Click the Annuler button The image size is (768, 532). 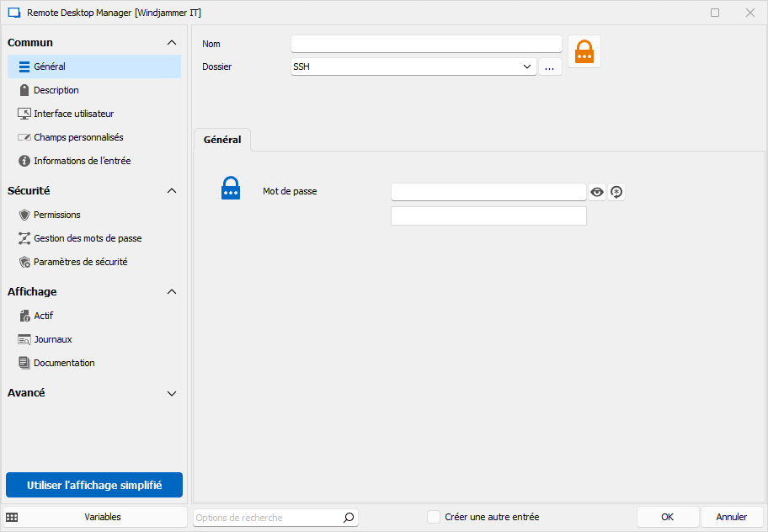[x=731, y=517]
